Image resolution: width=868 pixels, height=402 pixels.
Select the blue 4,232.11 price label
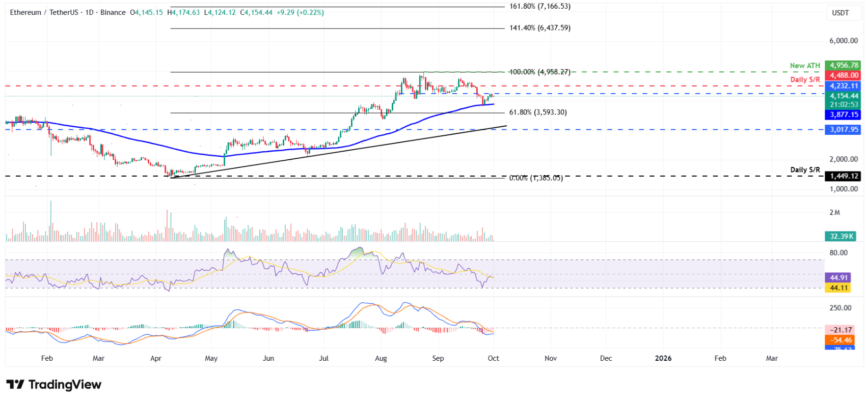(x=844, y=86)
